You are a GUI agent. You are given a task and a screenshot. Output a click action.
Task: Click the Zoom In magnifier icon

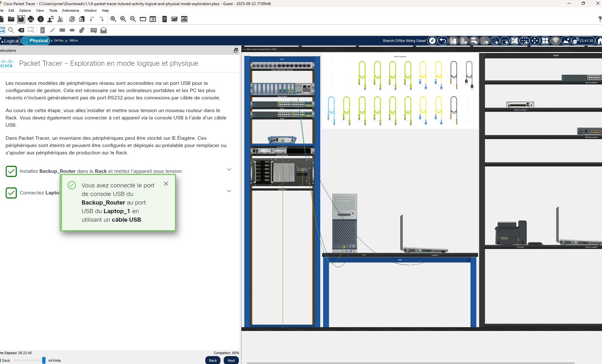tap(113, 19)
